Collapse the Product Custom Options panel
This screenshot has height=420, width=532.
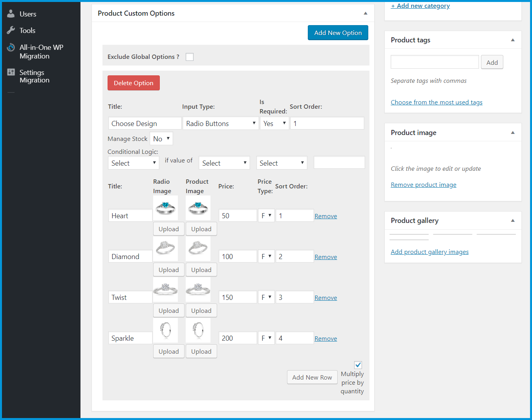[x=366, y=13]
